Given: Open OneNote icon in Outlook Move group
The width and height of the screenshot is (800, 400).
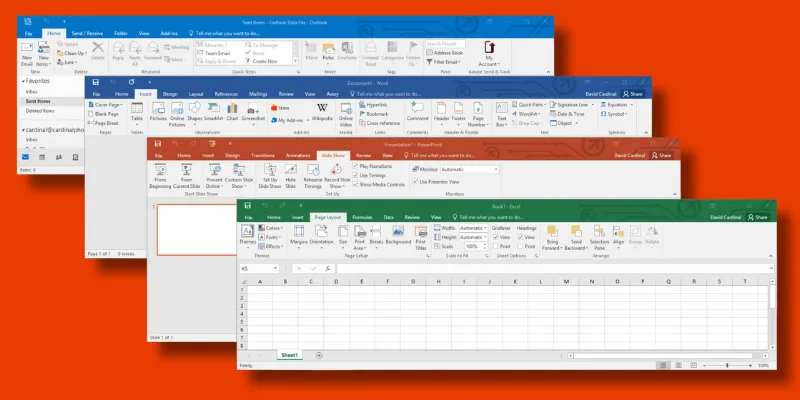Looking at the screenshot, I should [347, 47].
